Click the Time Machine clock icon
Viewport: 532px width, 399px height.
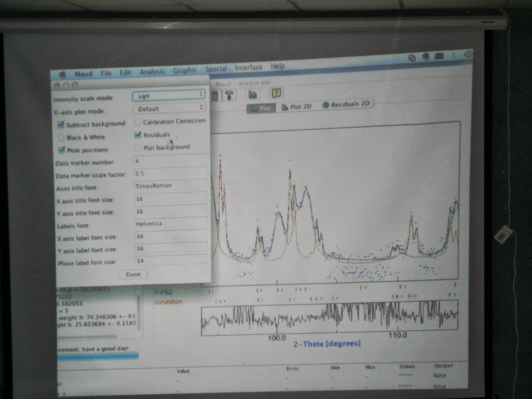coord(468,55)
